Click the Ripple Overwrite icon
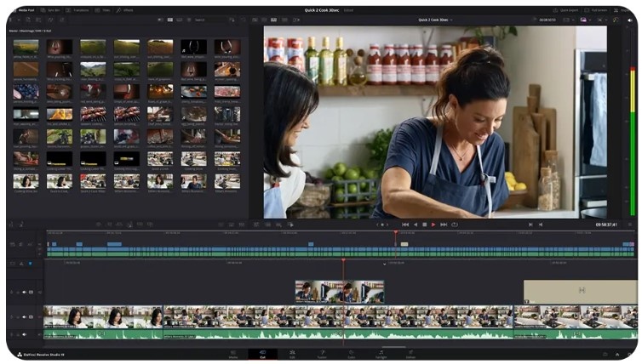642x364 pixels. tap(119, 225)
